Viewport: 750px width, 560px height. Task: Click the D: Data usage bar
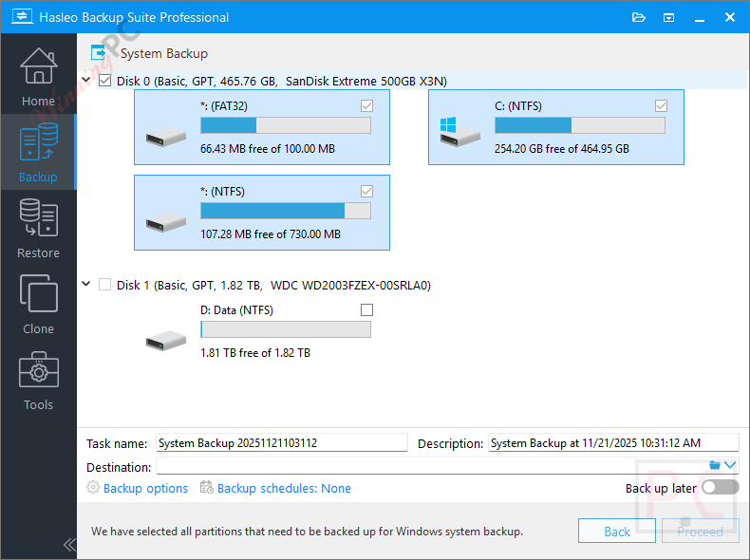point(286,329)
